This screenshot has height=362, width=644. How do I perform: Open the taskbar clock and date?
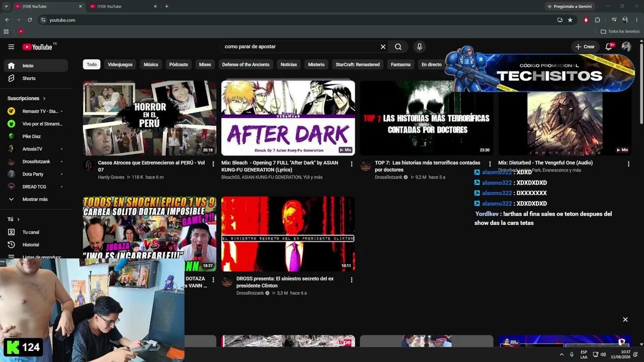pyautogui.click(x=620, y=354)
